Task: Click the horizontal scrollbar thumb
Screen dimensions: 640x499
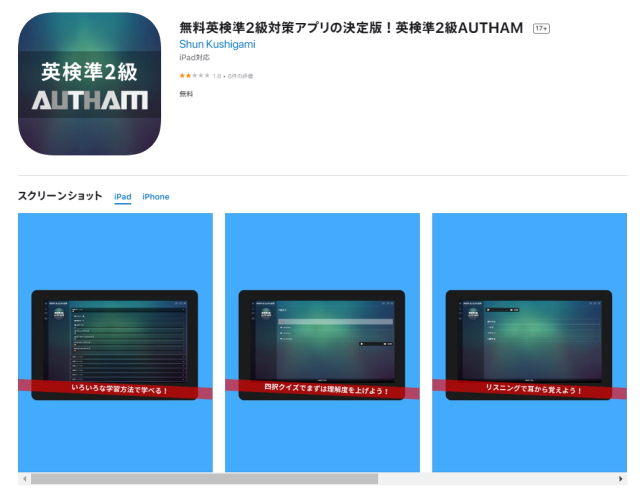Action: tap(204, 479)
